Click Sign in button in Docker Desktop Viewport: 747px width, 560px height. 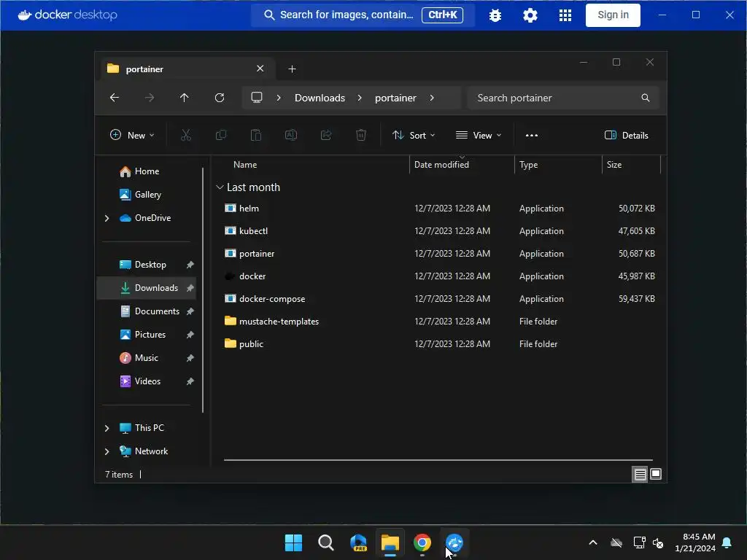pos(613,15)
